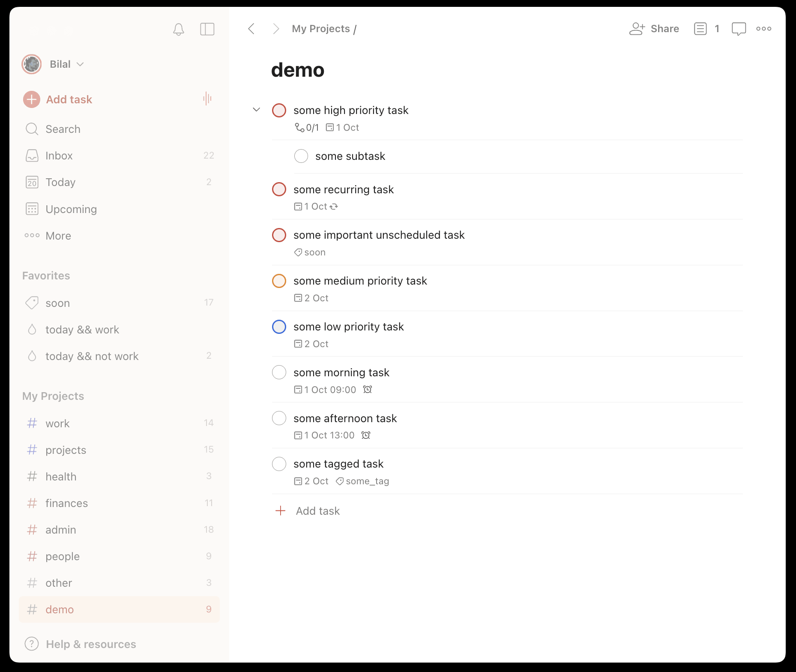Click Add task below the task list
Screen dimensions: 796x672
(x=317, y=511)
